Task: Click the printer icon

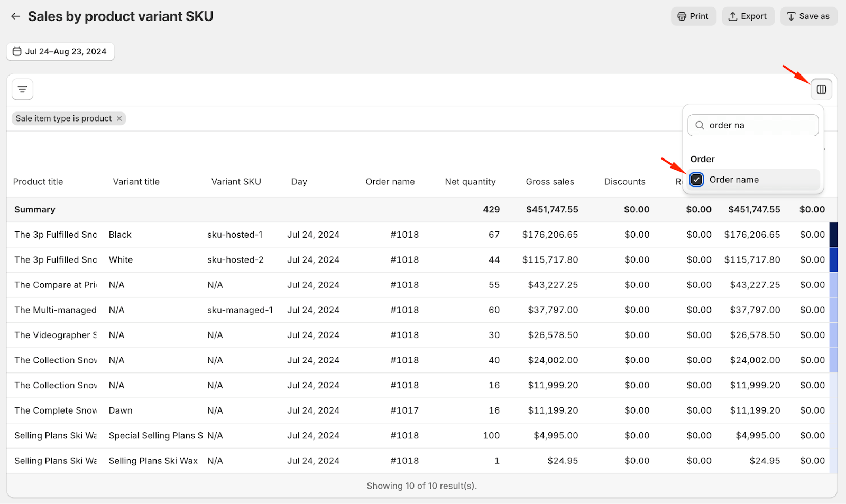Action: (x=682, y=16)
